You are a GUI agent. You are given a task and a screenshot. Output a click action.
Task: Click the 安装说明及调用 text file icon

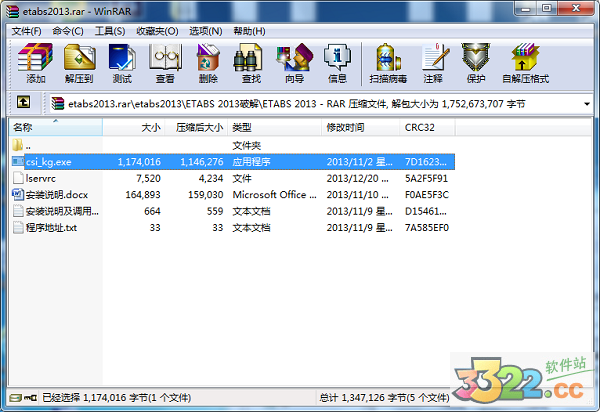tap(18, 211)
